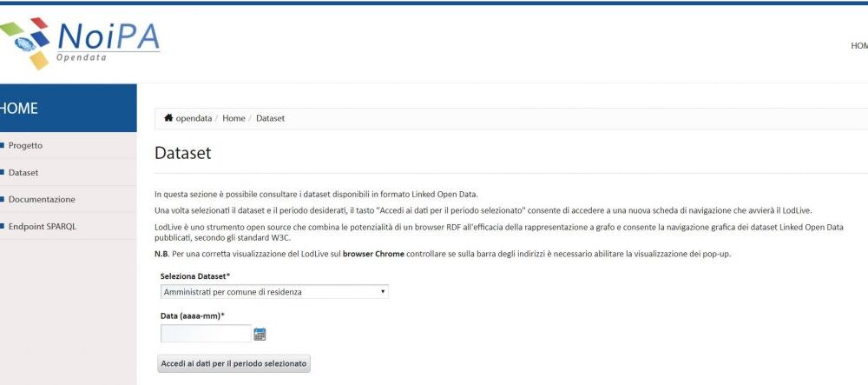Click the NoiPA Opendata logo

click(x=80, y=43)
